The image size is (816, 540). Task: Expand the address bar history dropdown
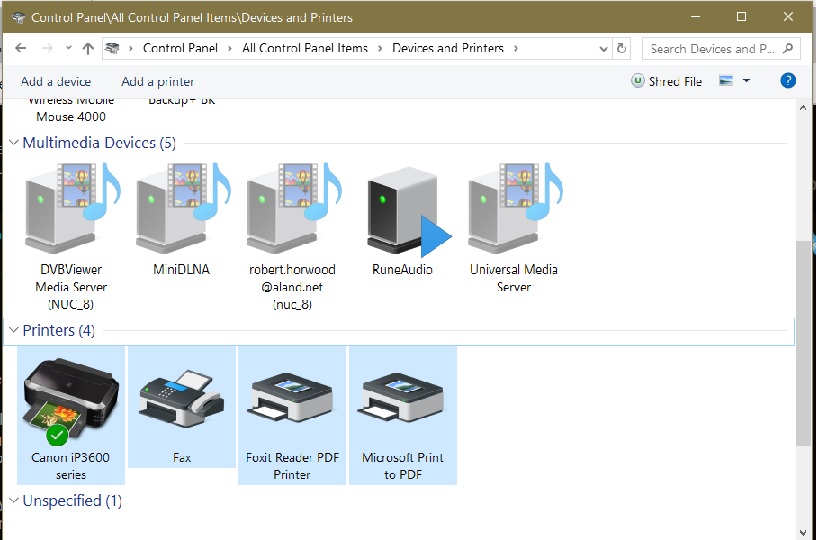click(x=603, y=49)
